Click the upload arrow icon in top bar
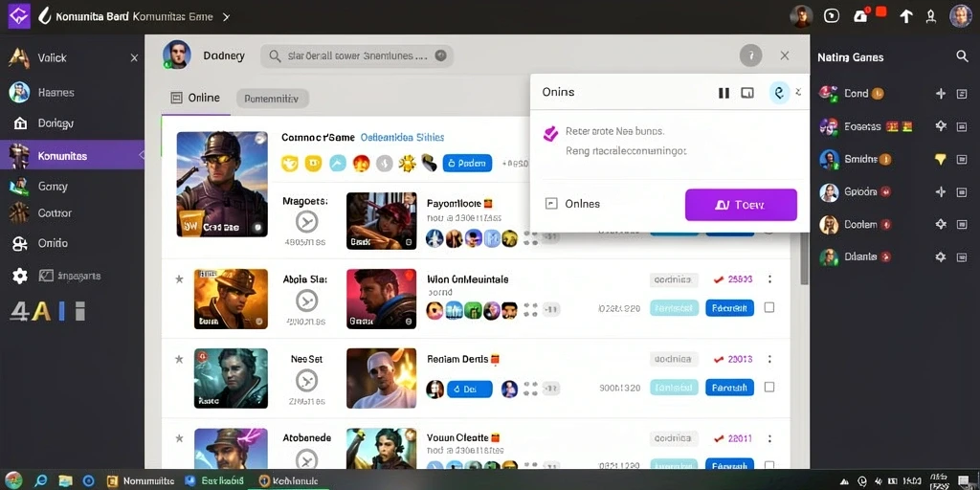 (x=906, y=16)
